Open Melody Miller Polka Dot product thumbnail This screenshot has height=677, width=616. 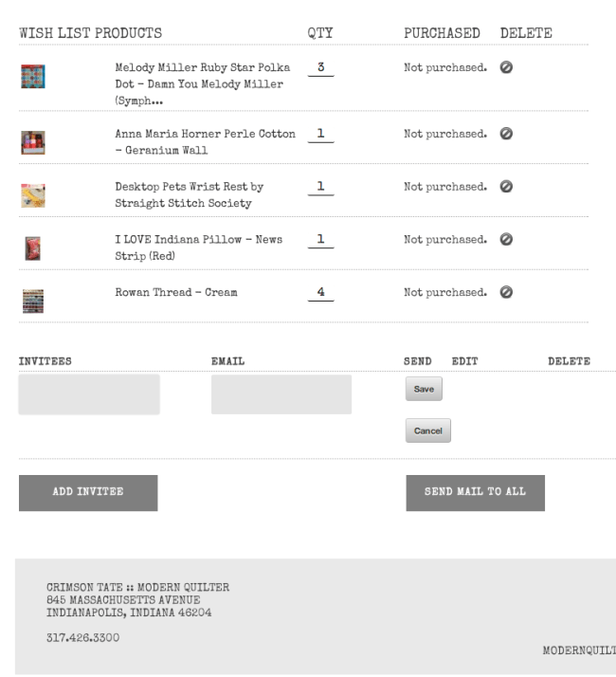(32, 78)
